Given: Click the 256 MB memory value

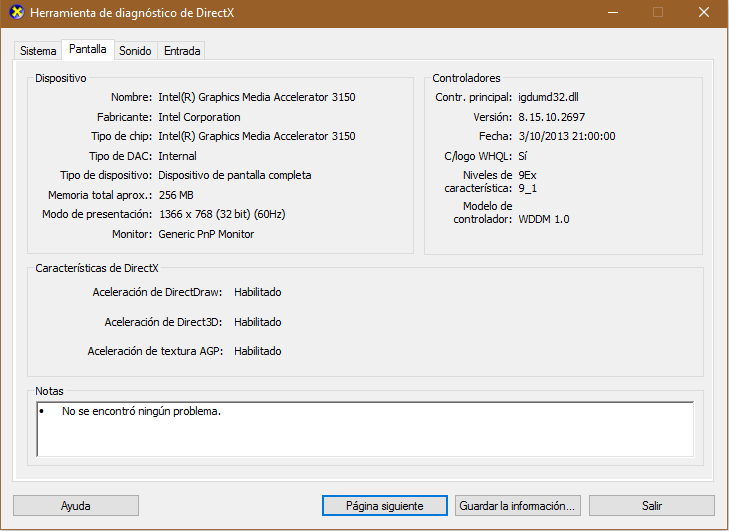Looking at the screenshot, I should click(176, 195).
